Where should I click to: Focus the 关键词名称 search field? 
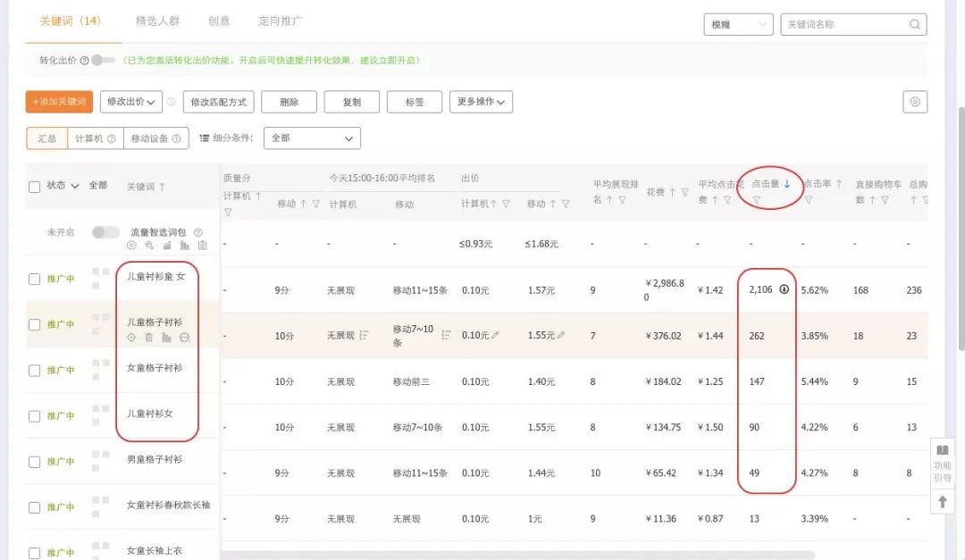pos(853,25)
